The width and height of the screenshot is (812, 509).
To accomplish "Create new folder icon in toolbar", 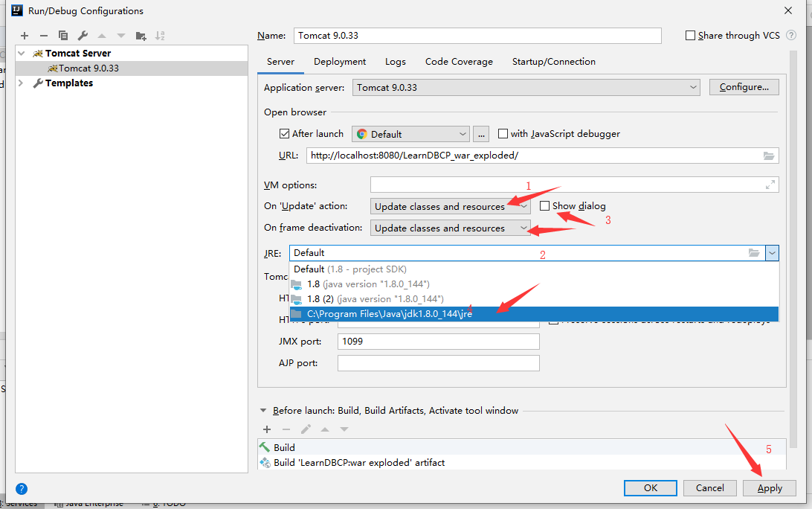I will click(141, 36).
